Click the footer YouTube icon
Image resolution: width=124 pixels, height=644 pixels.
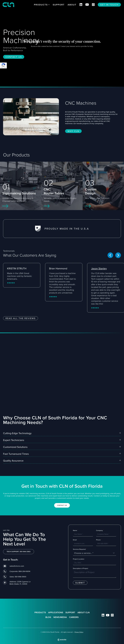pos(108,615)
